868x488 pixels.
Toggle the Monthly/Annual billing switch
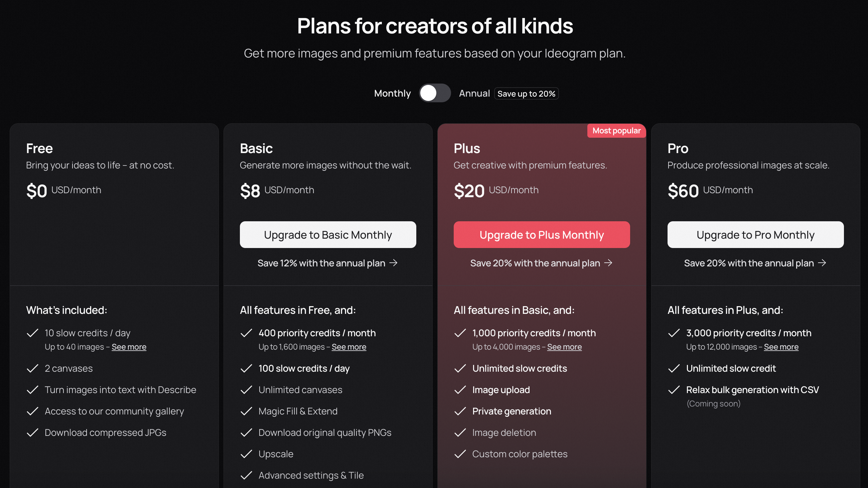click(x=434, y=93)
